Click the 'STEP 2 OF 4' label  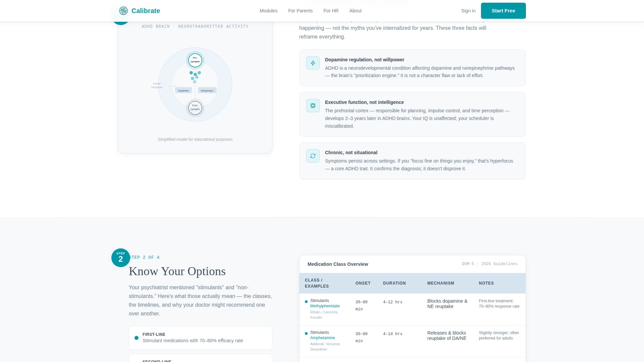click(144, 257)
